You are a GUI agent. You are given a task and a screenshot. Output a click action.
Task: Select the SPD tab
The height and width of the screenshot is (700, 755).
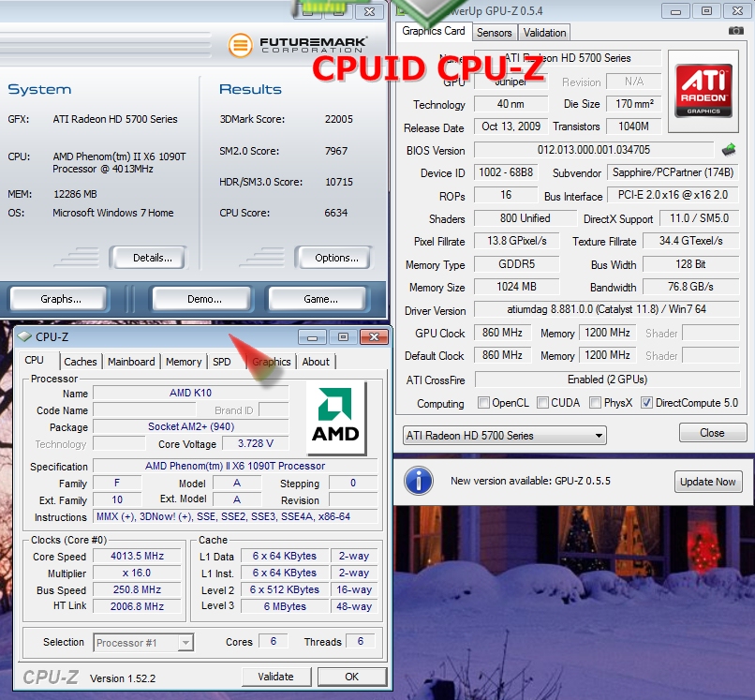point(222,362)
